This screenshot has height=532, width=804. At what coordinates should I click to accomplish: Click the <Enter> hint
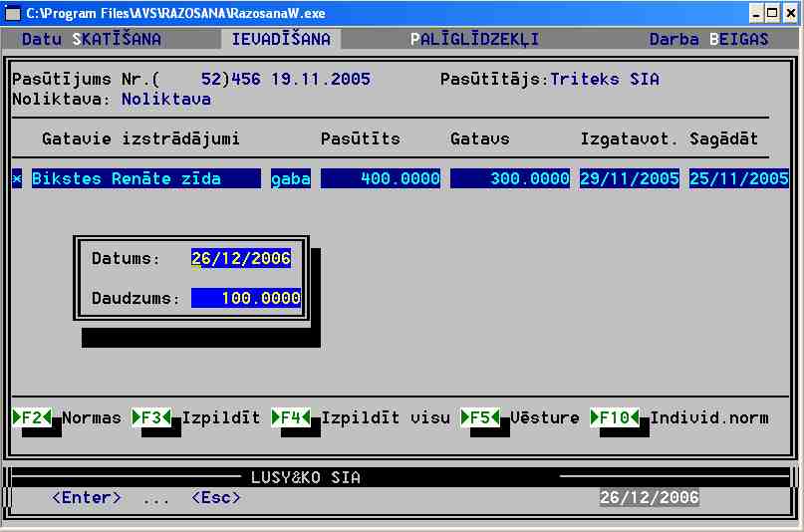[87, 498]
